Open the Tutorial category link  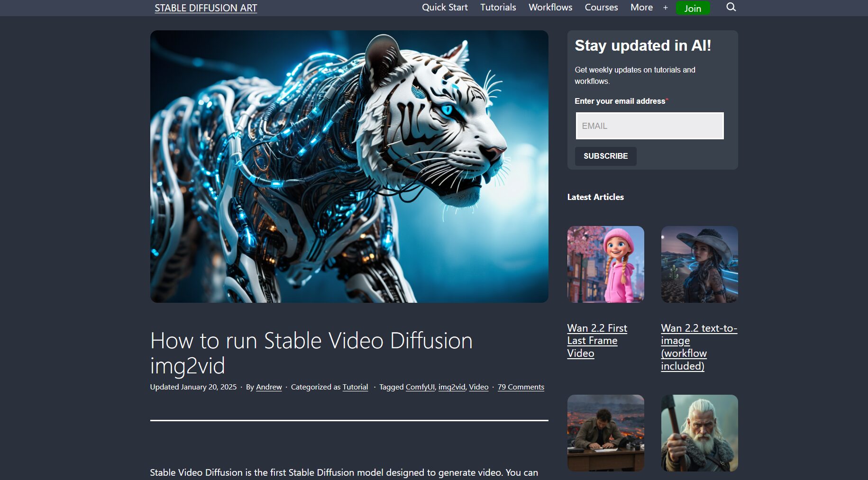(x=355, y=387)
